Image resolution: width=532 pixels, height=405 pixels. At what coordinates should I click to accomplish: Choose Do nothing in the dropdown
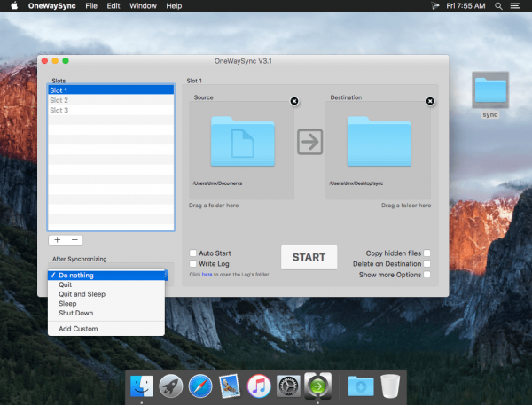pyautogui.click(x=106, y=275)
